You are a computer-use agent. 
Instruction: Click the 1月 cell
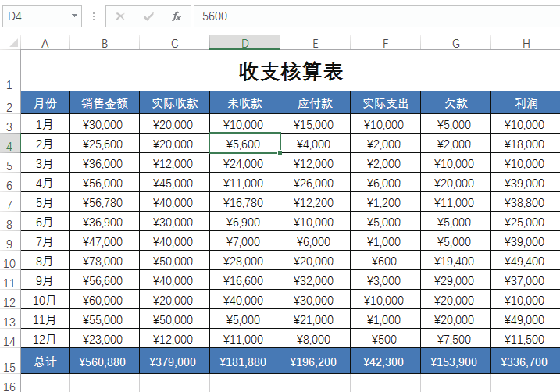45,124
